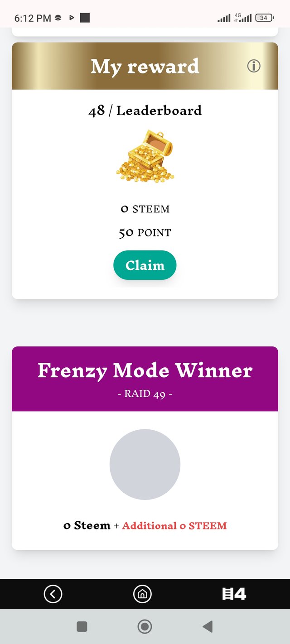Tap the stacked layers icon in status bar

point(58,18)
